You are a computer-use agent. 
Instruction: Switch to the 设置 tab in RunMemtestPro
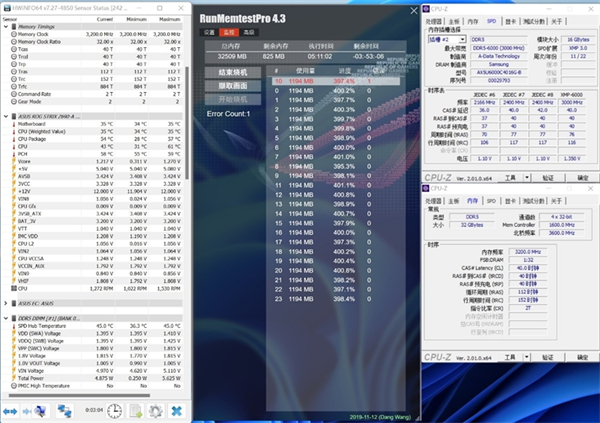[x=210, y=32]
